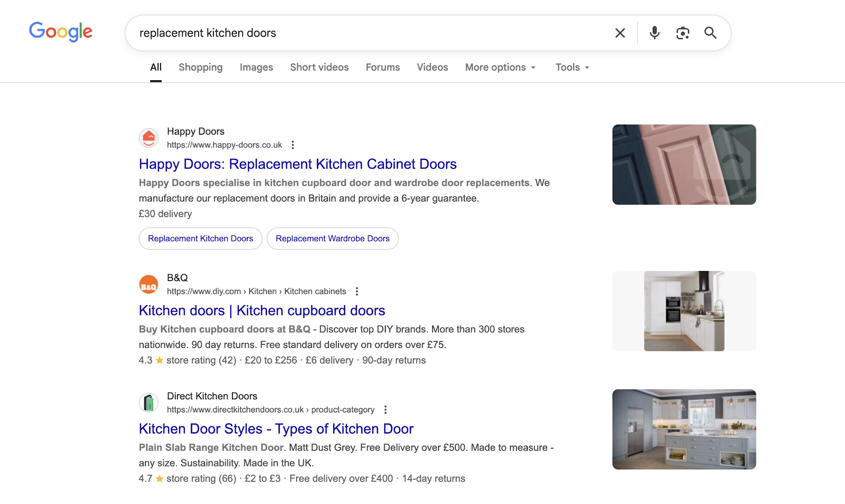Image resolution: width=845 pixels, height=504 pixels.
Task: Select the All tab
Action: pyautogui.click(x=156, y=68)
